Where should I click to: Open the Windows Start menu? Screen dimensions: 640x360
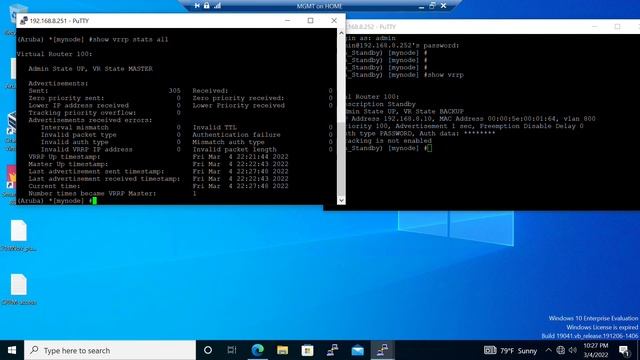coord(12,350)
